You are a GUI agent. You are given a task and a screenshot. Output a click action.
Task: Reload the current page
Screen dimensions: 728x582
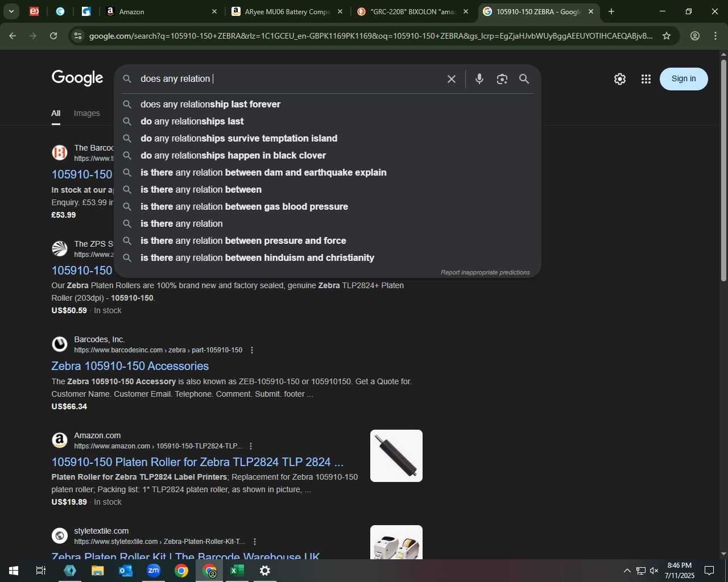point(53,36)
